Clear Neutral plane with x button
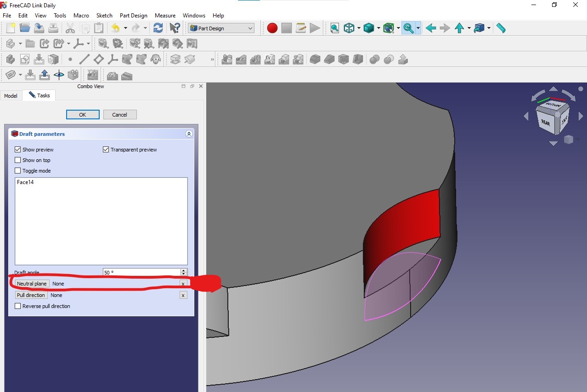The image size is (587, 392). (x=183, y=284)
